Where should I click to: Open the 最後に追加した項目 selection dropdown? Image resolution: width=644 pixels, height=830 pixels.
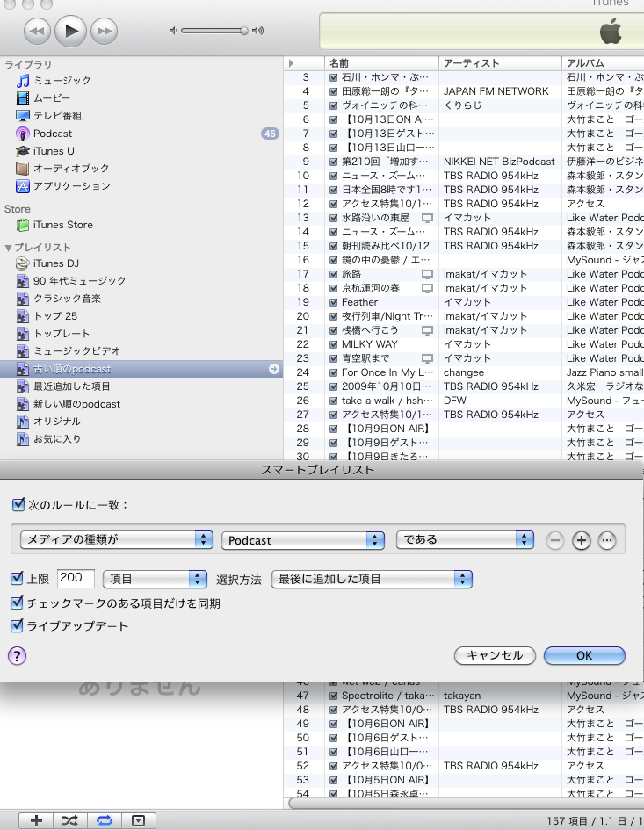pos(372,579)
